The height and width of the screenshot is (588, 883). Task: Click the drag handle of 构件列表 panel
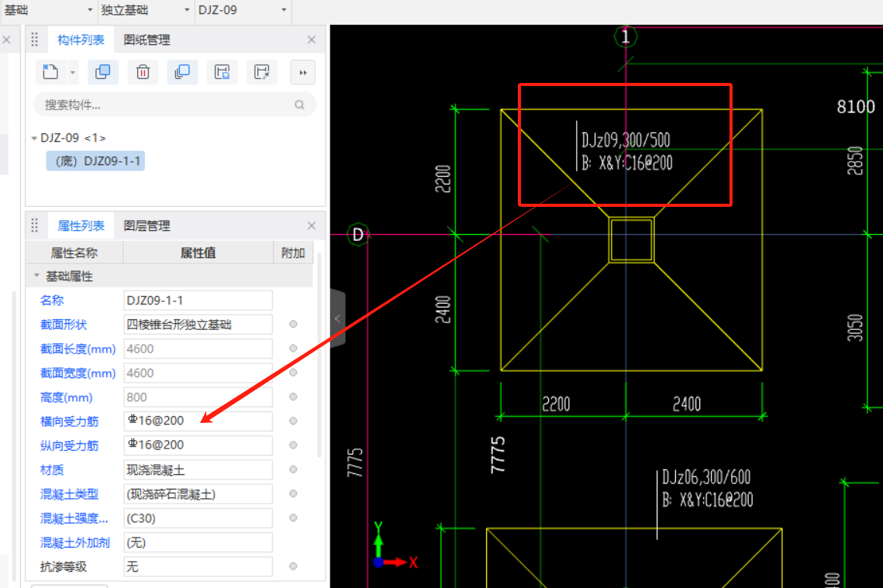pos(35,40)
